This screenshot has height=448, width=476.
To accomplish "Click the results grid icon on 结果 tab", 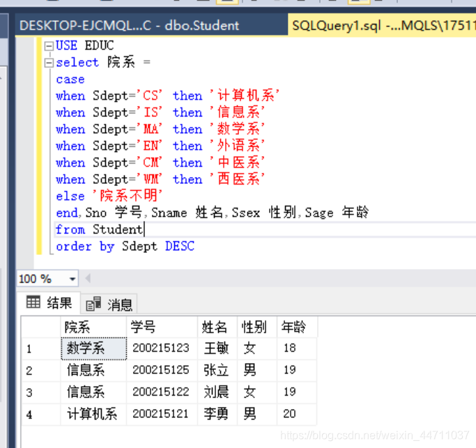I will pyautogui.click(x=33, y=302).
